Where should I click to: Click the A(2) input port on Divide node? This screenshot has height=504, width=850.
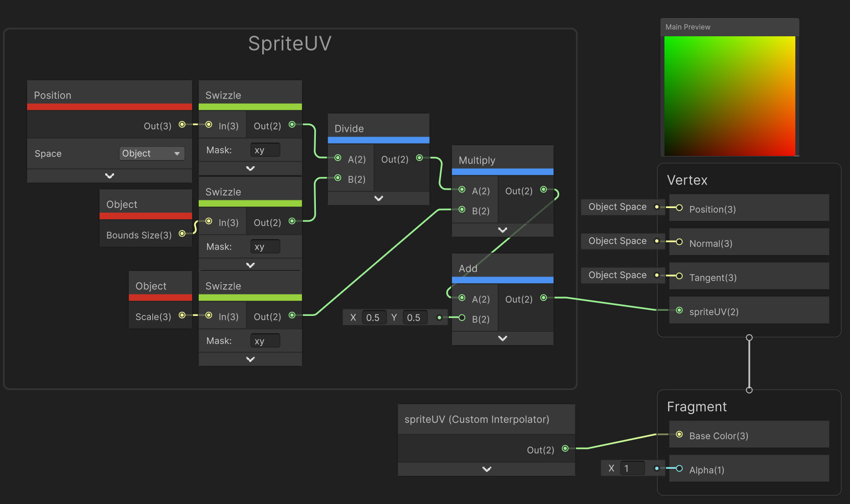click(337, 159)
